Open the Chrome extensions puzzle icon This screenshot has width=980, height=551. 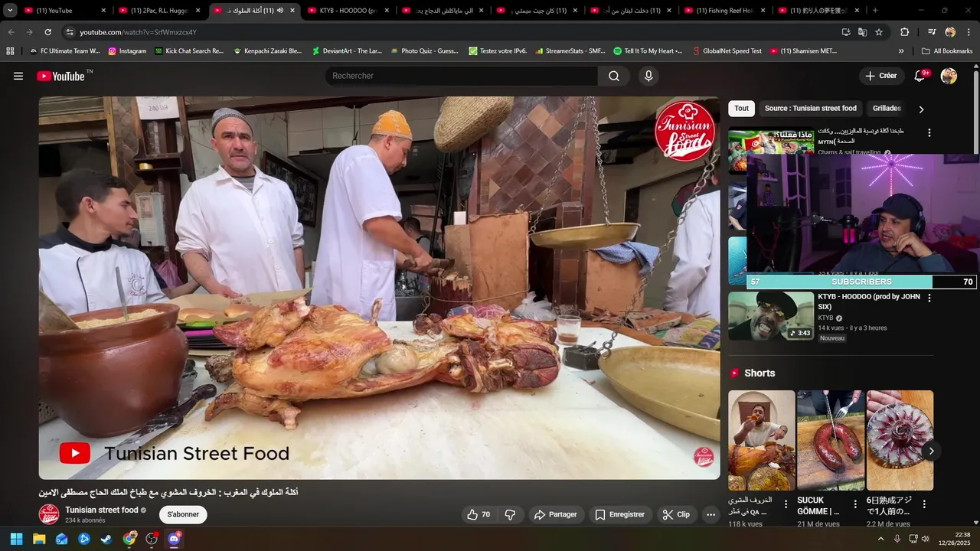tap(905, 32)
